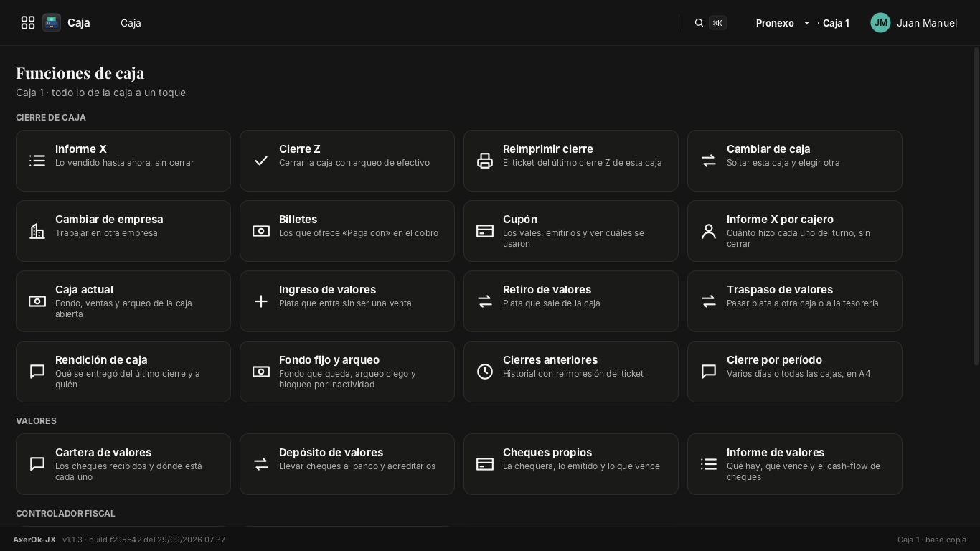
Task: Click the clock icon on Cierres anteriores
Action: 485,372
